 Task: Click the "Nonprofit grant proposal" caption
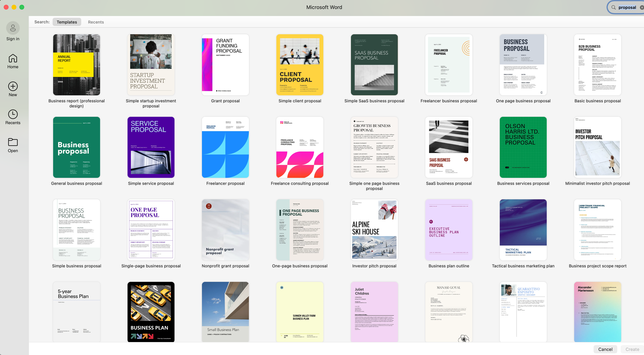[225, 266]
